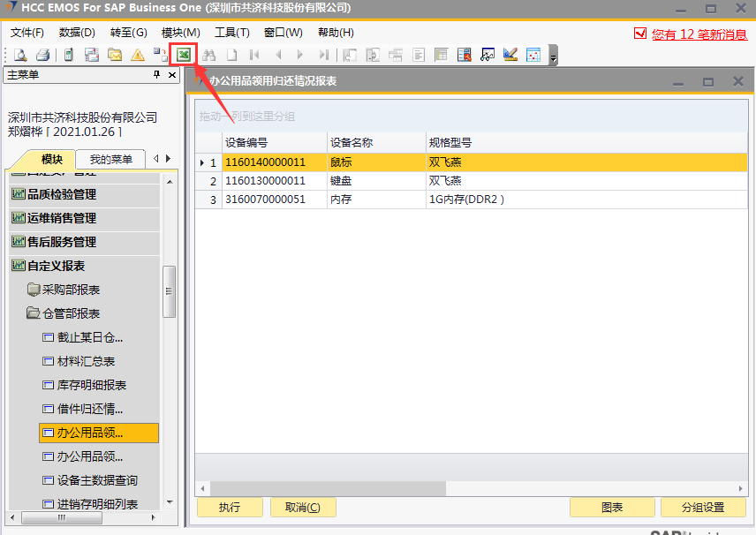756x535 pixels.
Task: Click the 图表 button
Action: click(612, 508)
